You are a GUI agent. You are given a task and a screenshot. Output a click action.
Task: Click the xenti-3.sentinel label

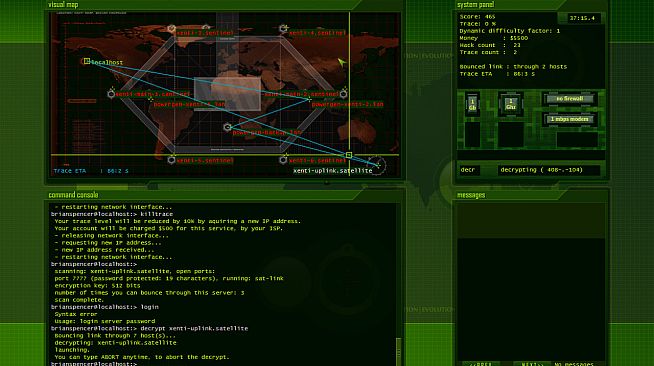click(205, 33)
